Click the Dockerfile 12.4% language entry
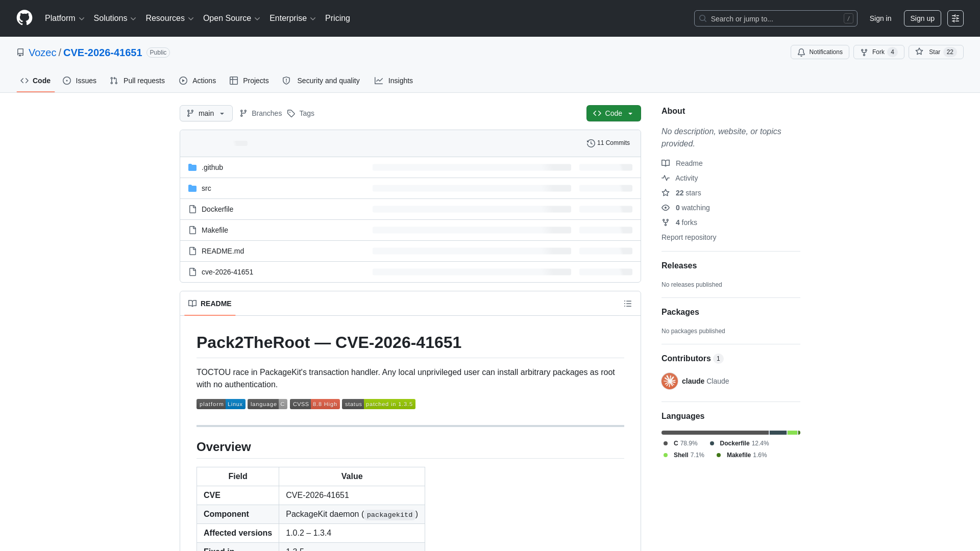The height and width of the screenshot is (551, 980). point(739,443)
